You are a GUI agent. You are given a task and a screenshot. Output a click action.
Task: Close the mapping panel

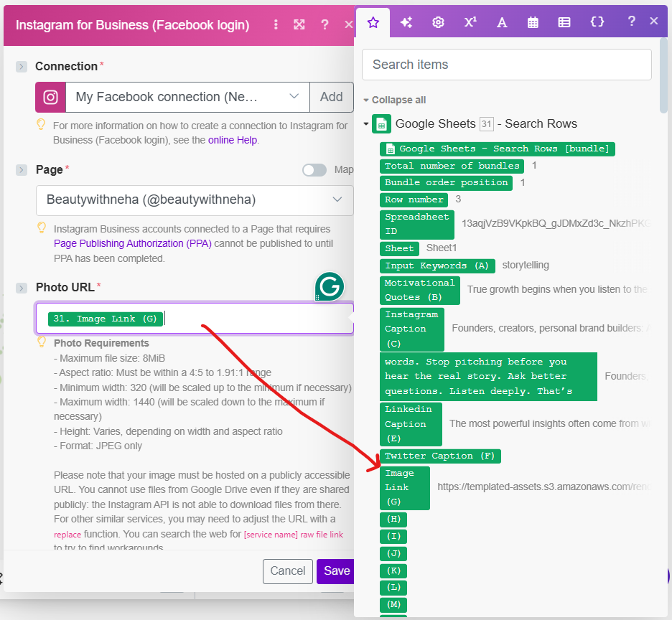point(653,21)
